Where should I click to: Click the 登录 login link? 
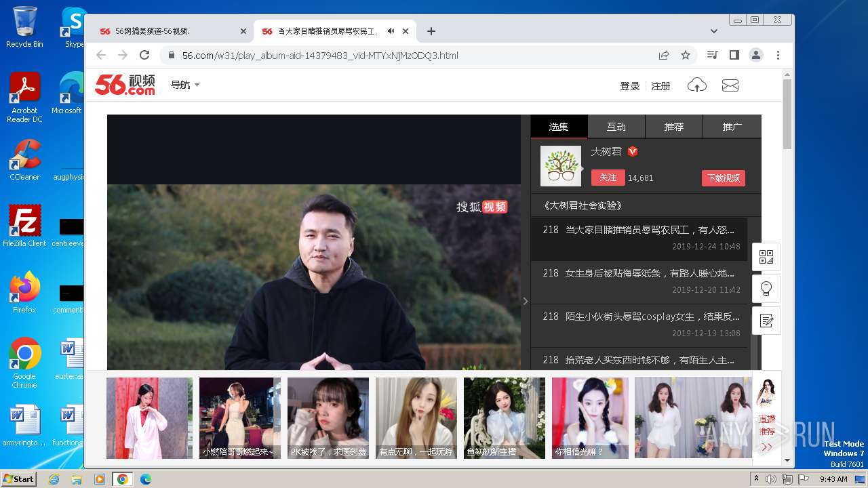pos(630,86)
